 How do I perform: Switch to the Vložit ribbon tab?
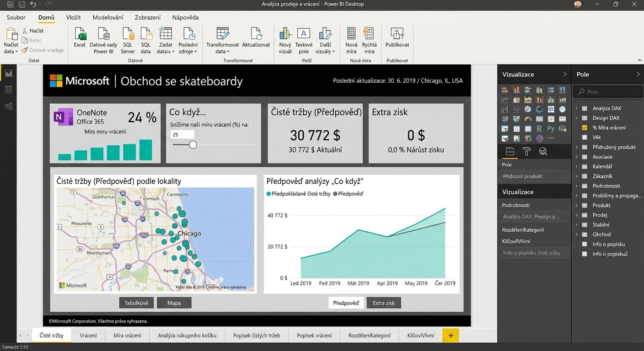click(73, 17)
